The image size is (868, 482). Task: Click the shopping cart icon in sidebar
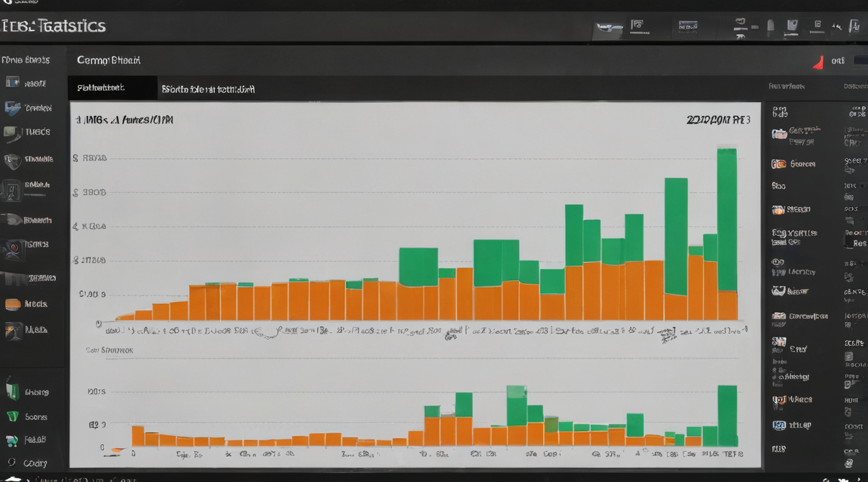[11, 441]
